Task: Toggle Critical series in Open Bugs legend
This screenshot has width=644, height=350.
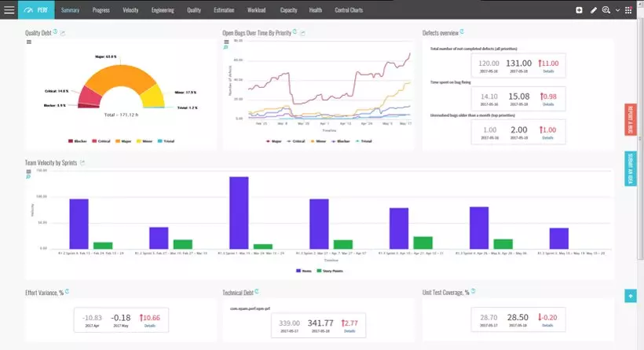Action: [296, 141]
